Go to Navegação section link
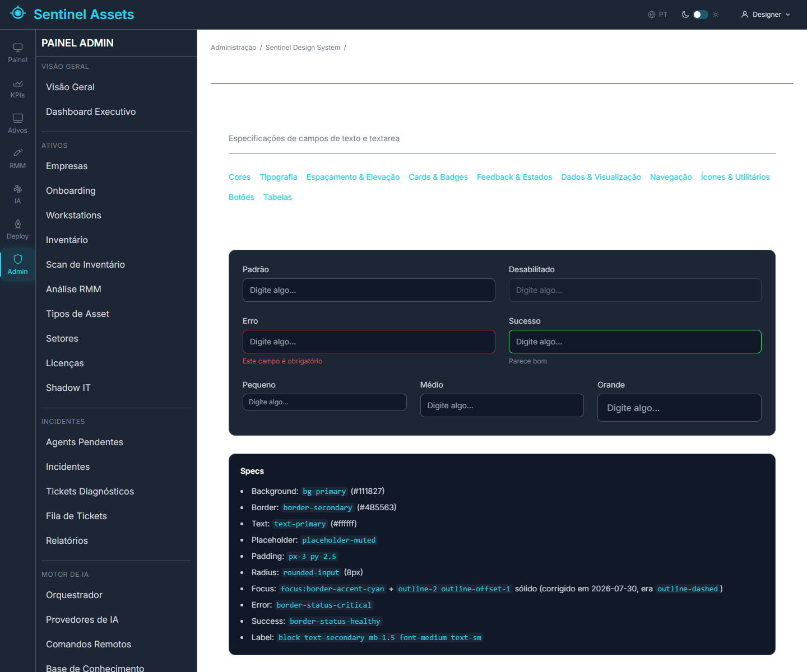The height and width of the screenshot is (672, 807). (671, 177)
